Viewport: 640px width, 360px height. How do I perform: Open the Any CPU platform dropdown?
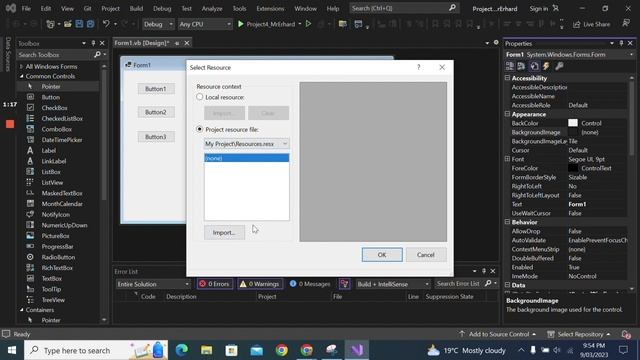204,24
